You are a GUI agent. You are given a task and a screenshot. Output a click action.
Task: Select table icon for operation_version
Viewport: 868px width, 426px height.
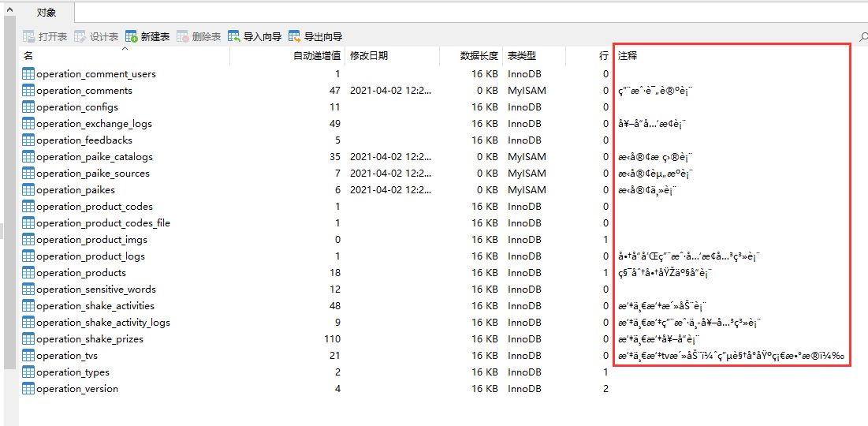tap(28, 389)
